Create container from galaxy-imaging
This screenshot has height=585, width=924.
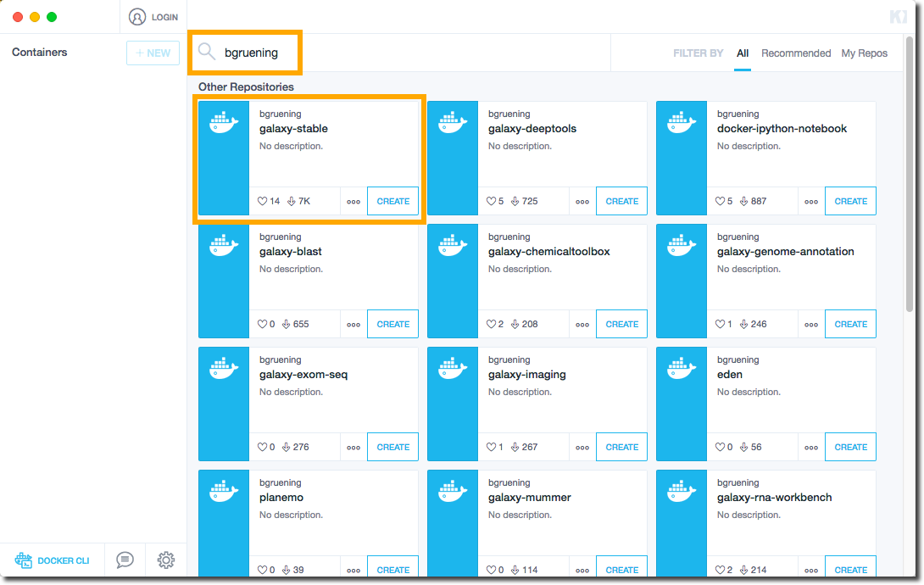[x=621, y=447]
